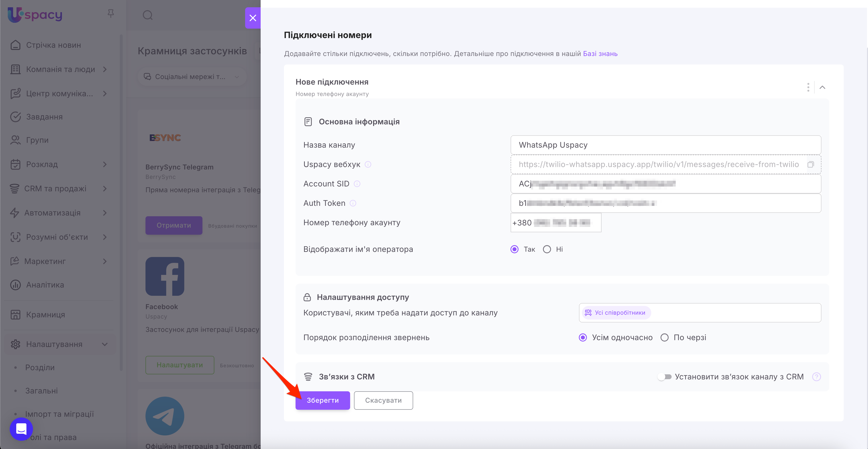Click the Auth Token info icon
This screenshot has height=449, width=868.
pyautogui.click(x=353, y=203)
